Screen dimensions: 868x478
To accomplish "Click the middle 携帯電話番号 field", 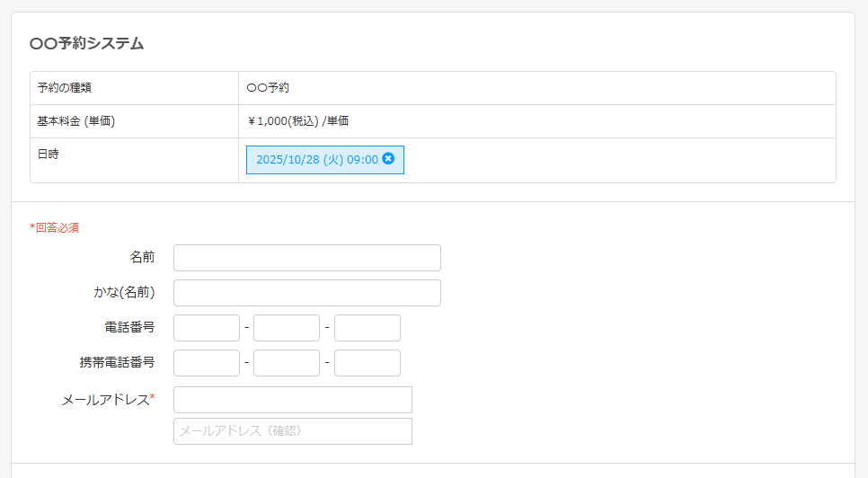I will point(286,363).
